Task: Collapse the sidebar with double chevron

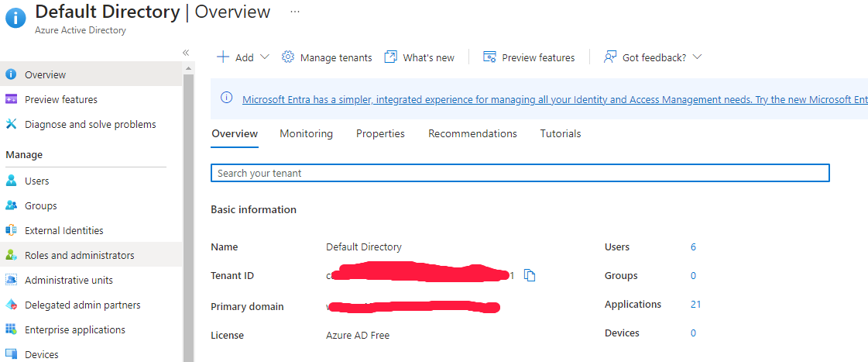Action: 186,53
